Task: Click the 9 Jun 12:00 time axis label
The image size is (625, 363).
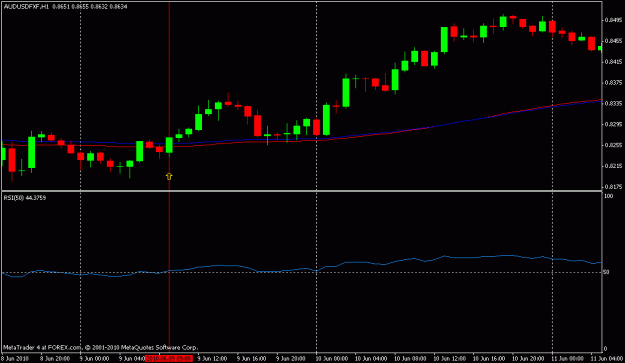Action: click(x=212, y=359)
